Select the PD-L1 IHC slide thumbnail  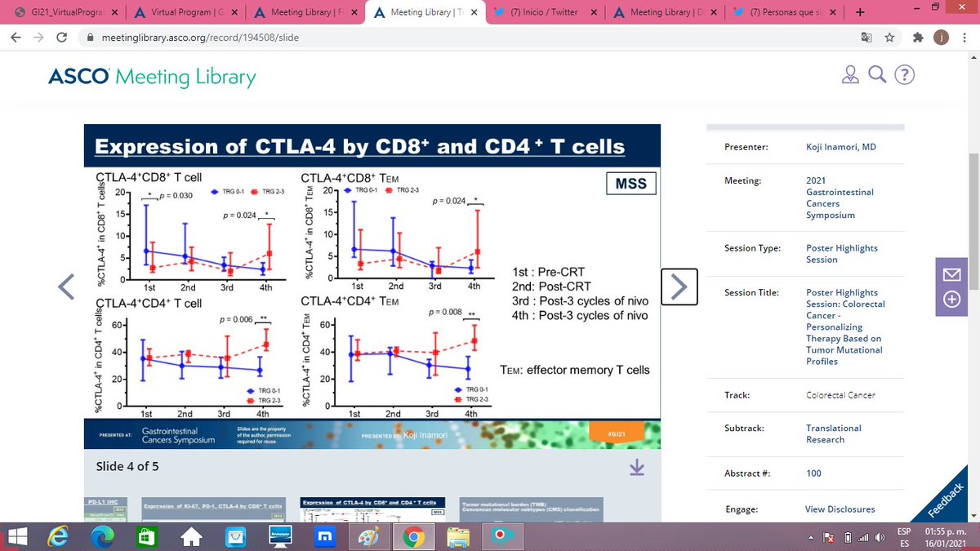point(107,509)
